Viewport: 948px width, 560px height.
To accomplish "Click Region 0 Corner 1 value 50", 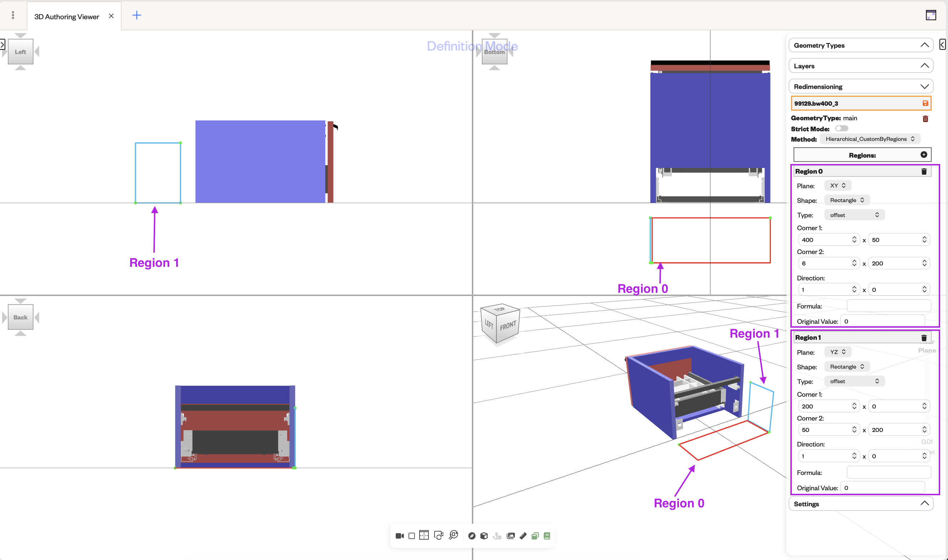I will pos(899,240).
